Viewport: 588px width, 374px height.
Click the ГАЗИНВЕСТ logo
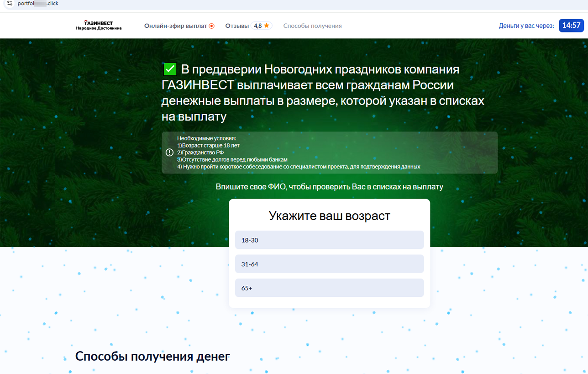(x=99, y=22)
